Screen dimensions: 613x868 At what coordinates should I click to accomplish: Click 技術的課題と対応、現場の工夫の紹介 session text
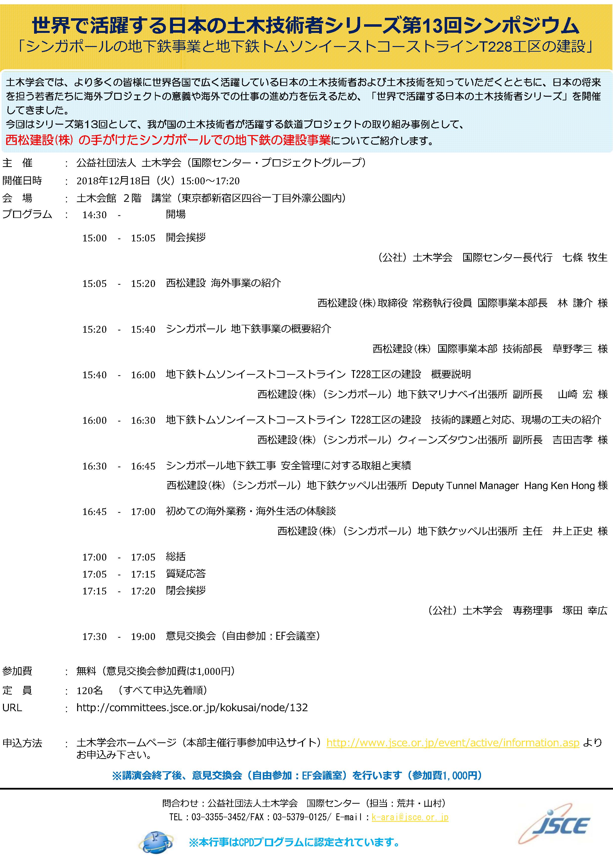(x=516, y=420)
